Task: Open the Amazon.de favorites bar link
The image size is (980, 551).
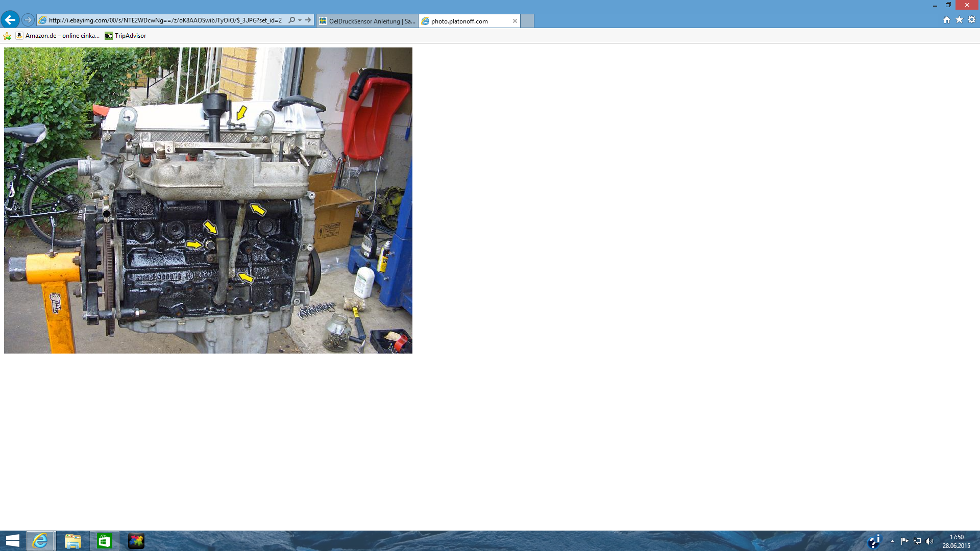Action: [x=58, y=36]
